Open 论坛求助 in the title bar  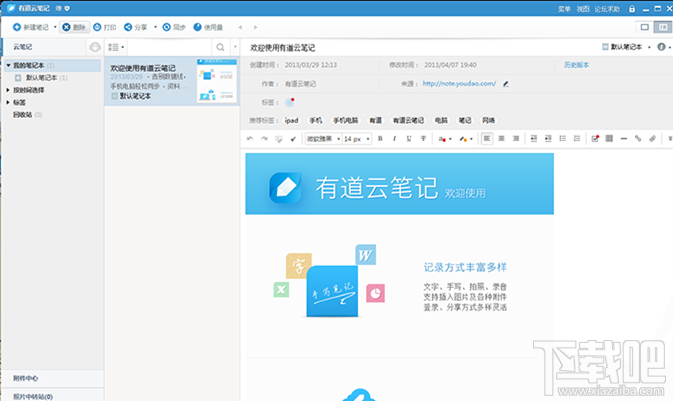pos(607,9)
